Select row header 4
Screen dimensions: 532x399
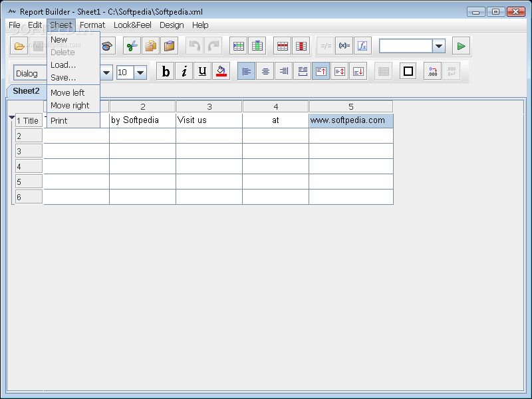tap(29, 167)
